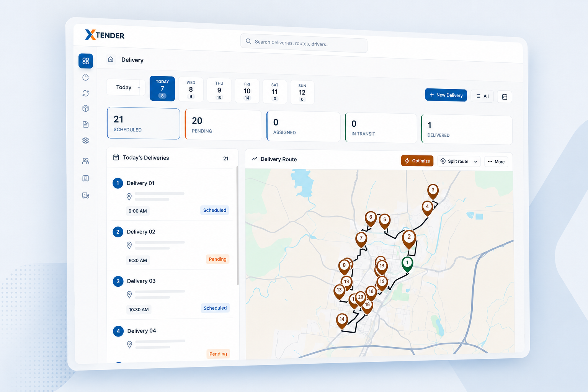Filter by 0 In Transit card
This screenshot has height=392, width=588.
(x=381, y=128)
